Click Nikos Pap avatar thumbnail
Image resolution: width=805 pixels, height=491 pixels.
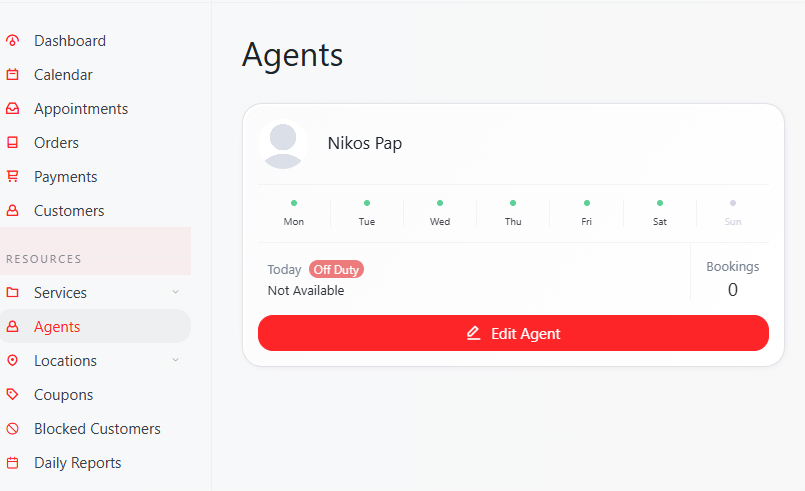[x=283, y=145]
